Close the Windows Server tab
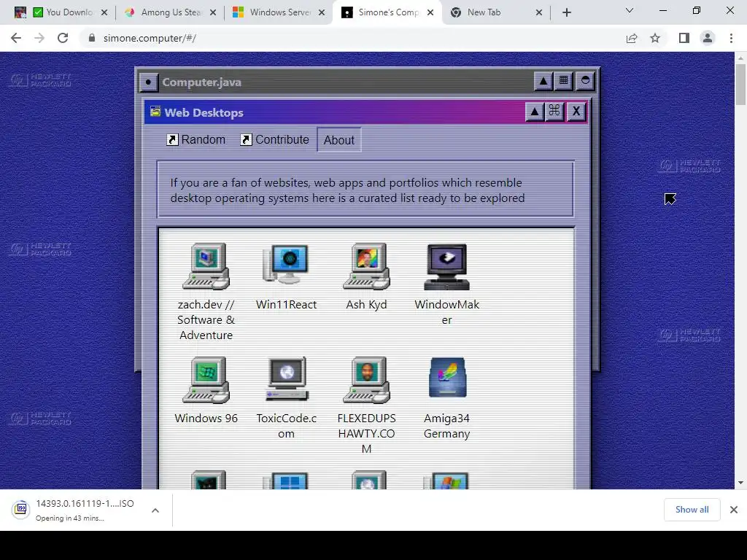Viewport: 747px width, 560px height. (x=322, y=12)
